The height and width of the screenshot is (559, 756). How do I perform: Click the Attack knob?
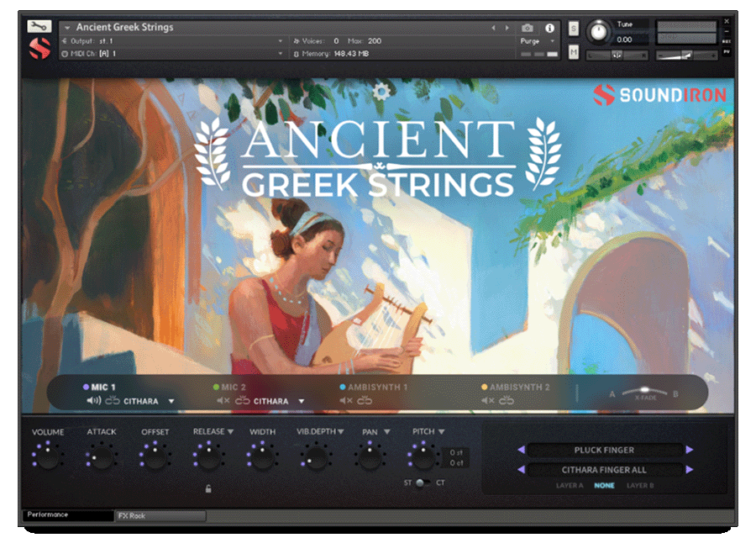pyautogui.click(x=102, y=456)
